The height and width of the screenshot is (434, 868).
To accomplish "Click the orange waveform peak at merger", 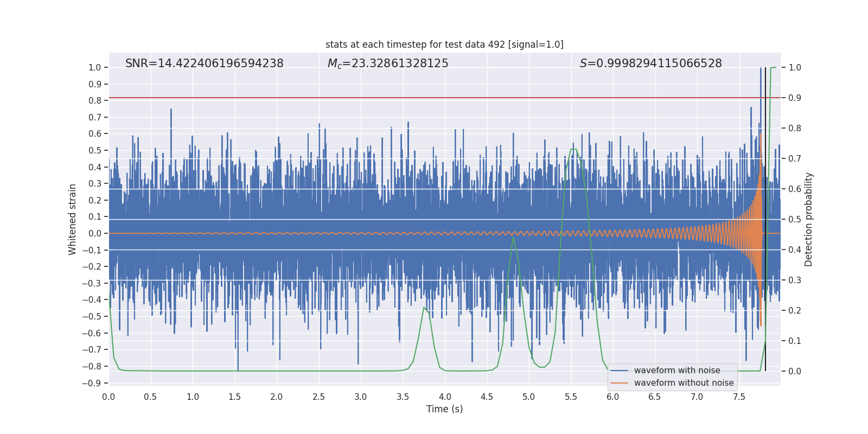I will point(760,134).
